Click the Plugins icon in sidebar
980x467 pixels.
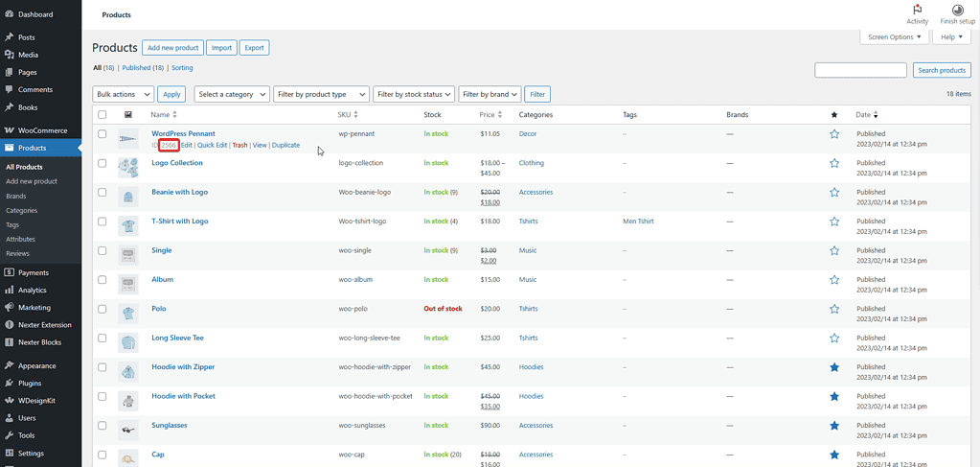click(9, 384)
